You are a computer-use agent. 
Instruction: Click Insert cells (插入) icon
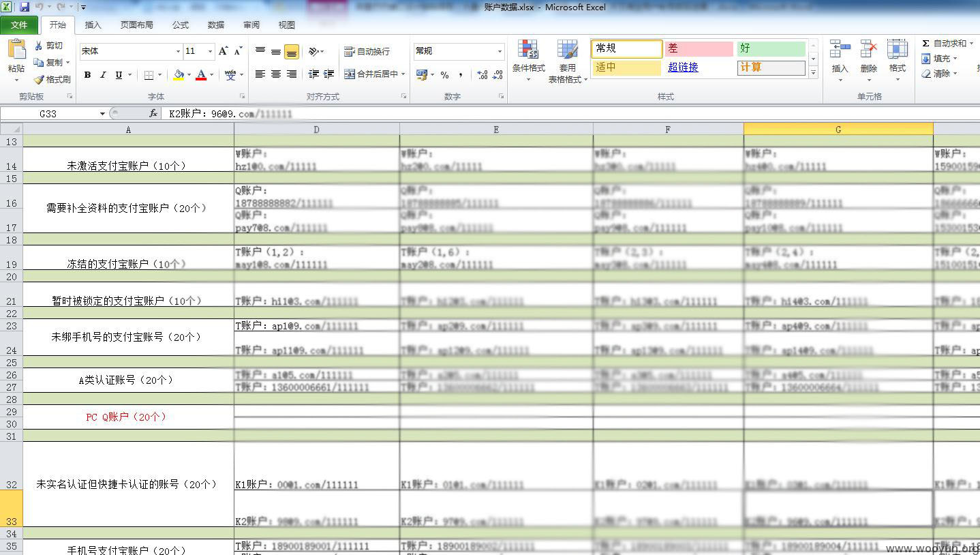click(x=840, y=49)
